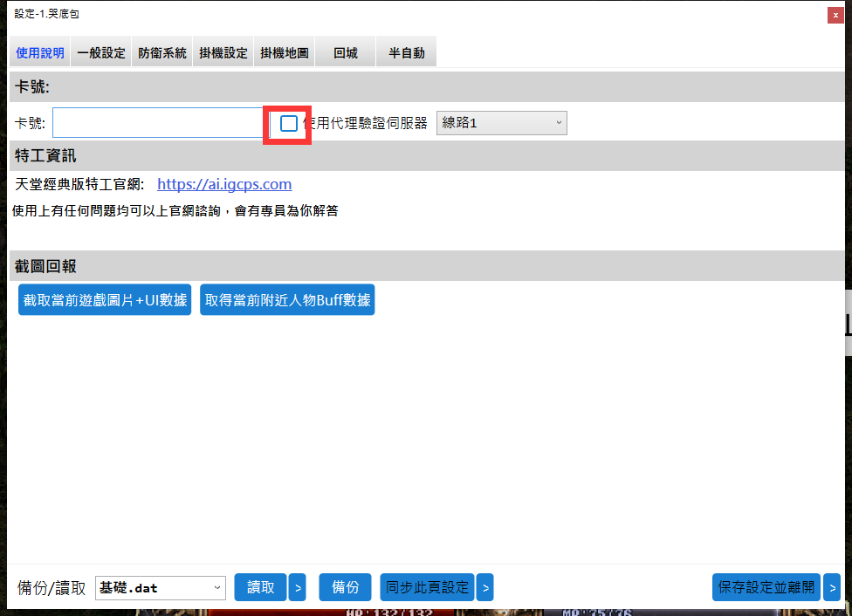Switch to the 回城 tab
This screenshot has height=616, width=852.
(x=344, y=51)
